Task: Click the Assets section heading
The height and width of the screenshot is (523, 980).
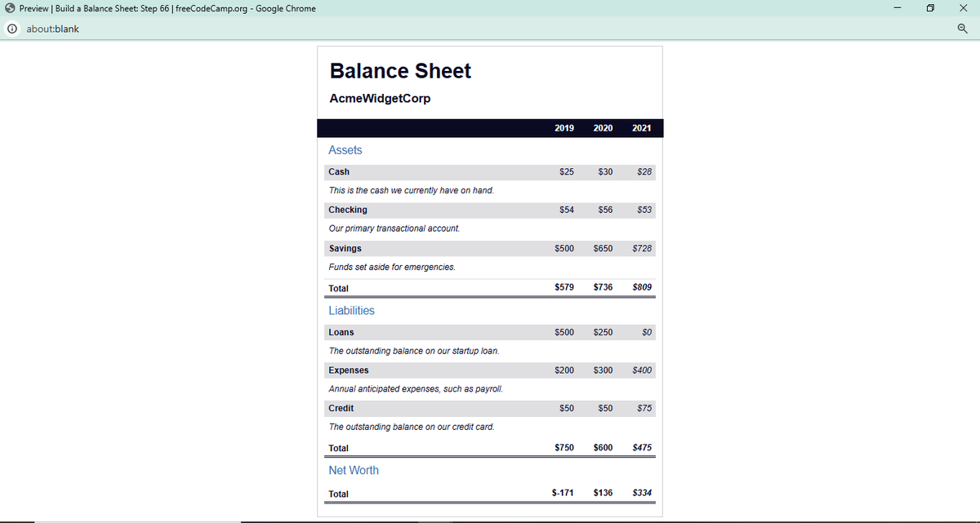Action: [x=345, y=150]
